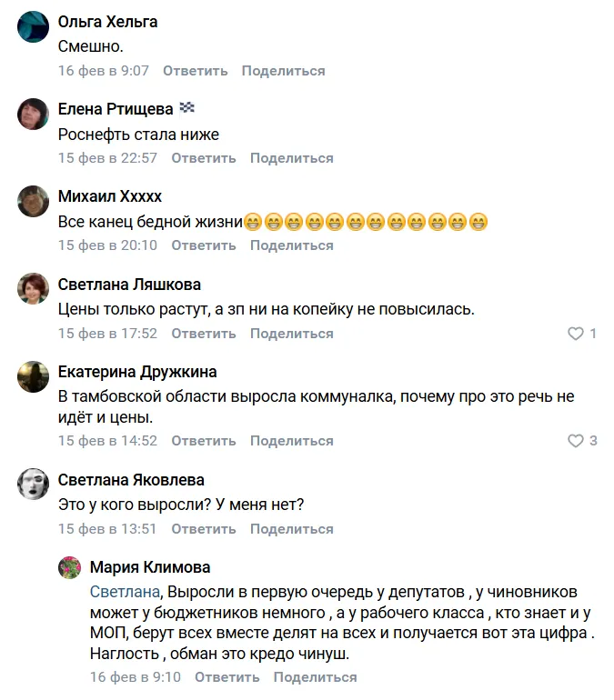This screenshot has height=700, width=614.
Task: Click heart icon on Екатерина Дружкина's comment
Action: coord(575,441)
